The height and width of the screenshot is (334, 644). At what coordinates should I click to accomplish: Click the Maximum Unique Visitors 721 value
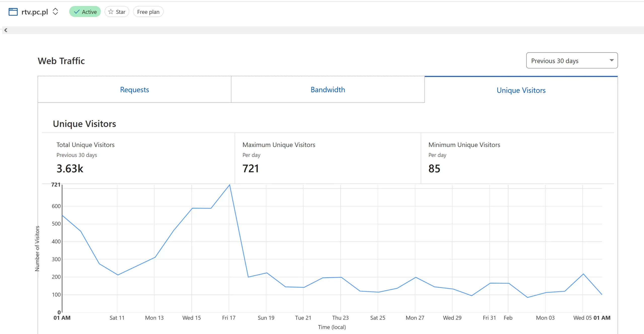[251, 169]
